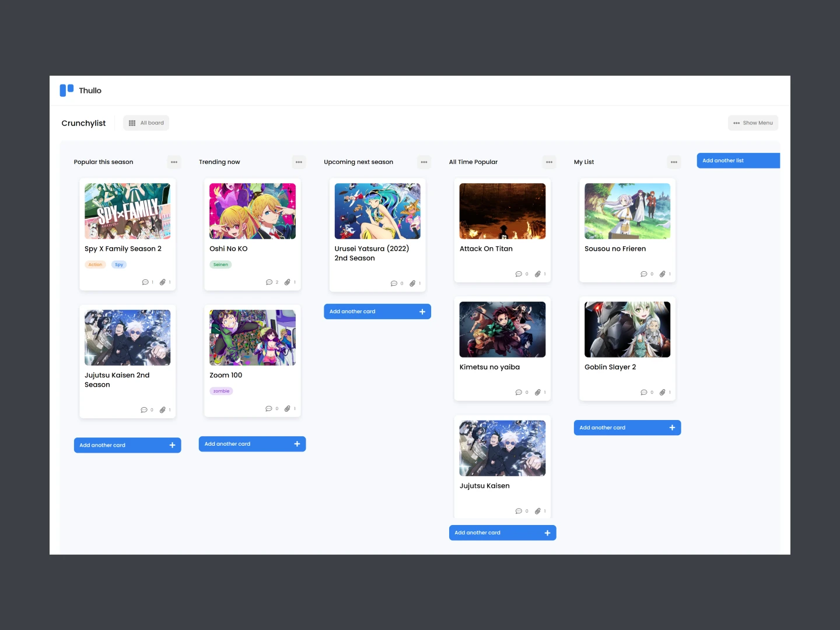This screenshot has height=630, width=840.
Task: Open attachments on Jujutsu Kaisen card in All Time Popular
Action: point(537,511)
